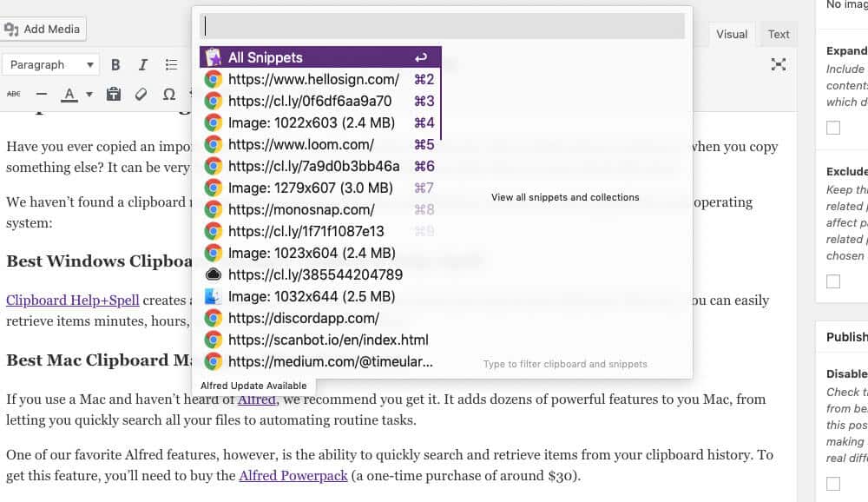Switch to the Text editor tab
Image resolution: width=868 pixels, height=502 pixels.
779,35
